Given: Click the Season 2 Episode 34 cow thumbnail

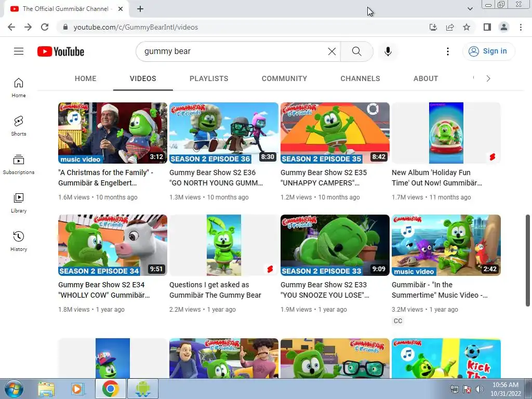Looking at the screenshot, I should click(x=113, y=245).
